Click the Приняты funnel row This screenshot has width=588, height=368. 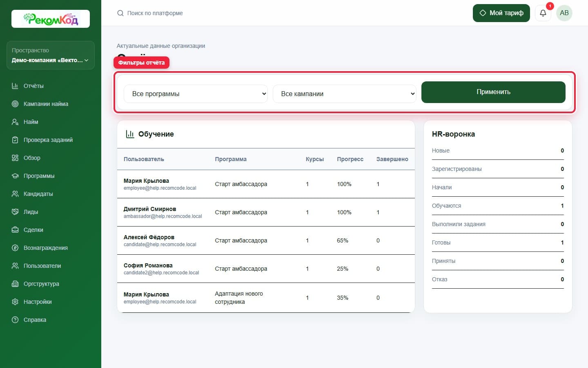click(498, 261)
